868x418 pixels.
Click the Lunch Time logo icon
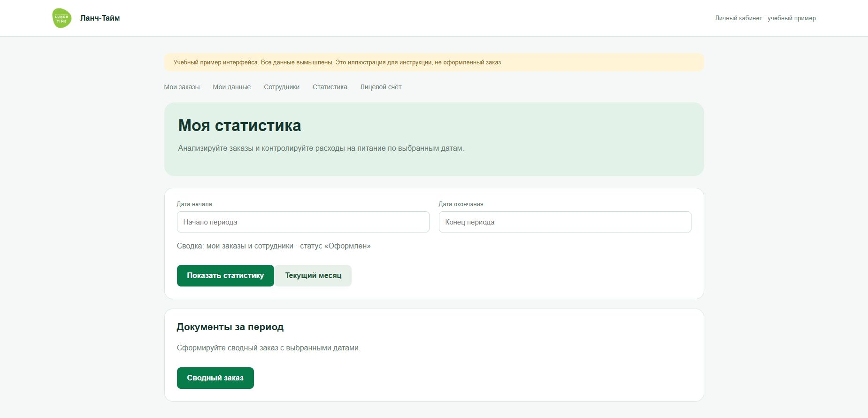pyautogui.click(x=61, y=18)
